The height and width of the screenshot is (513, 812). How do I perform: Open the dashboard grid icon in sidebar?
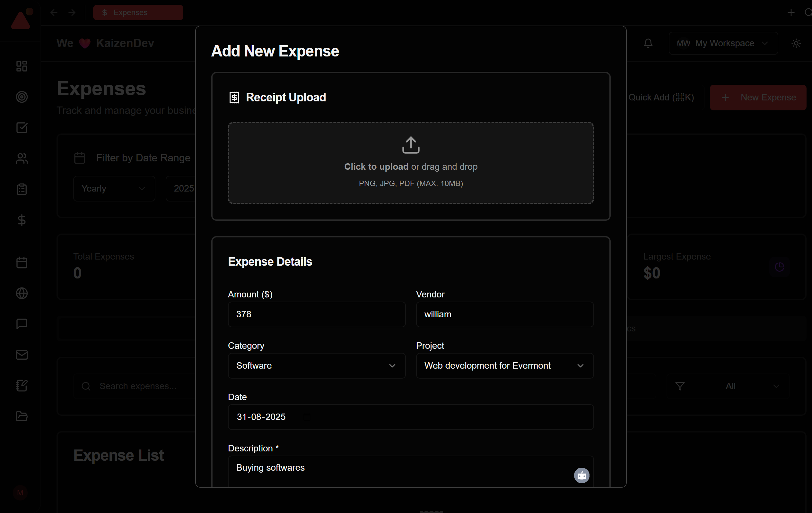[22, 66]
